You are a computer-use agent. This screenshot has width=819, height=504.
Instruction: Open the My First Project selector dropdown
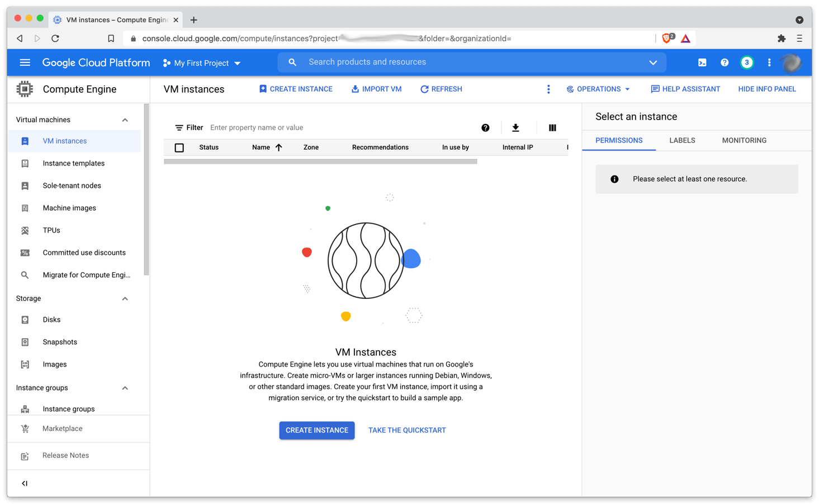click(202, 63)
